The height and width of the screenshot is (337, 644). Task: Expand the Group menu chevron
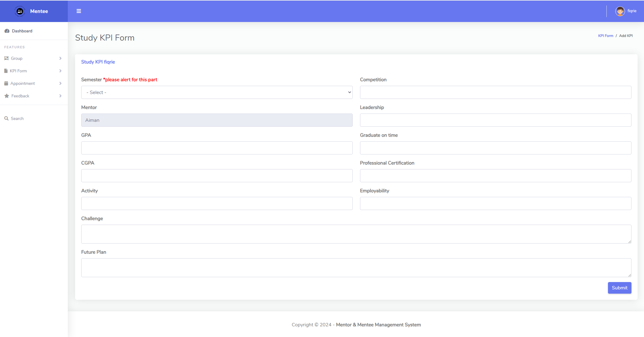(60, 58)
